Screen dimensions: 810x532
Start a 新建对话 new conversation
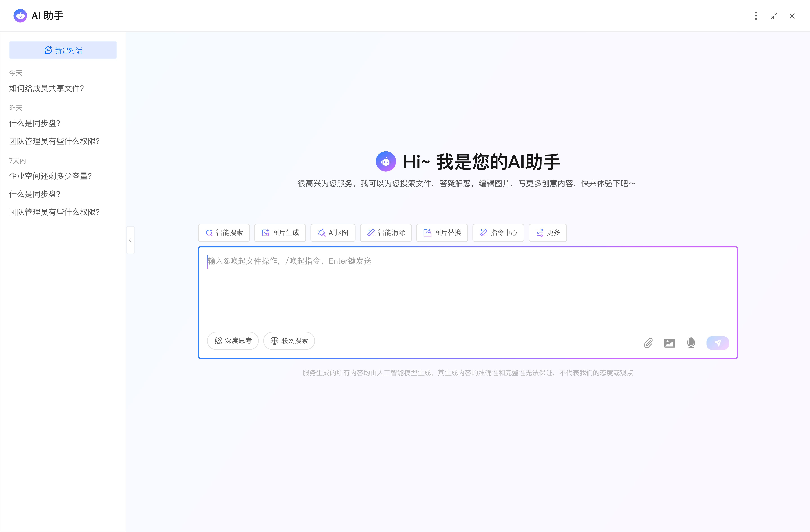point(63,50)
